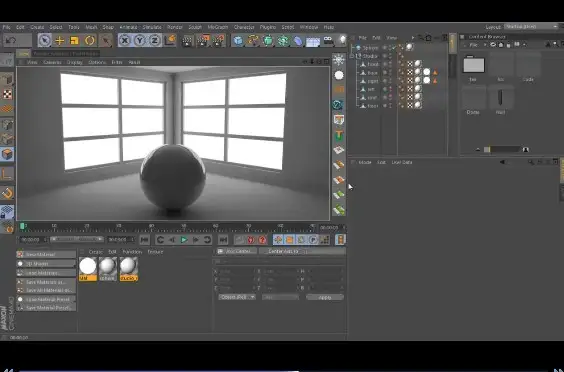Click the Apply button in Coordinates panel

coord(325,297)
